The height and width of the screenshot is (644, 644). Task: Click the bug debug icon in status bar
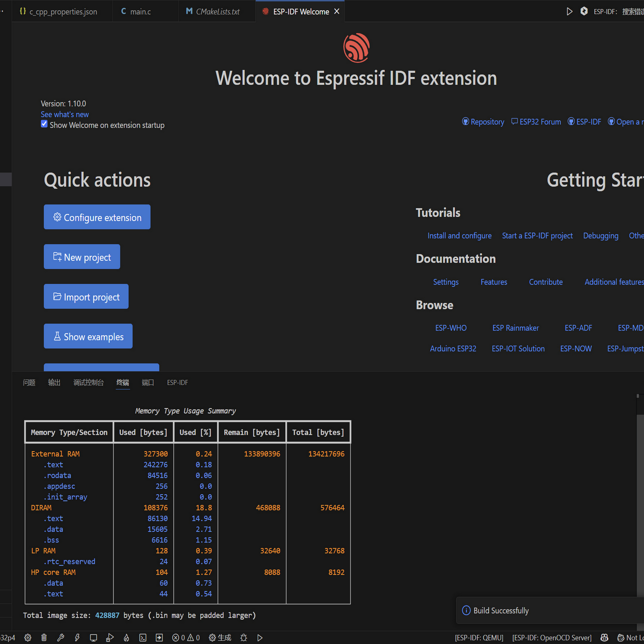coord(244,637)
